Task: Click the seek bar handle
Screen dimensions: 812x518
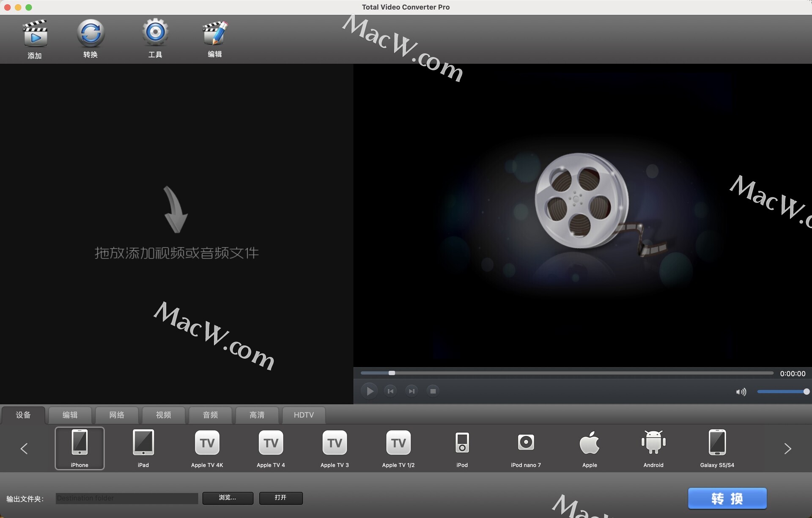Action: (x=392, y=373)
